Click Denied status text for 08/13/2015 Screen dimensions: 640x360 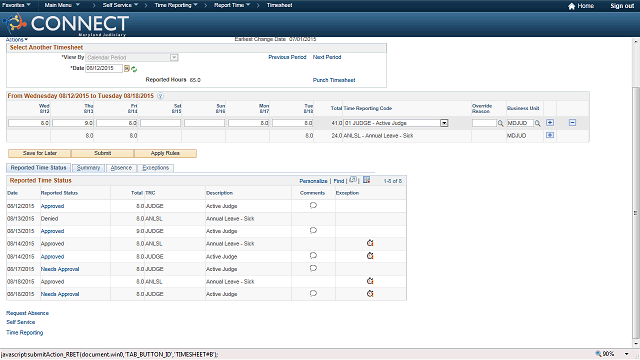pos(49,219)
